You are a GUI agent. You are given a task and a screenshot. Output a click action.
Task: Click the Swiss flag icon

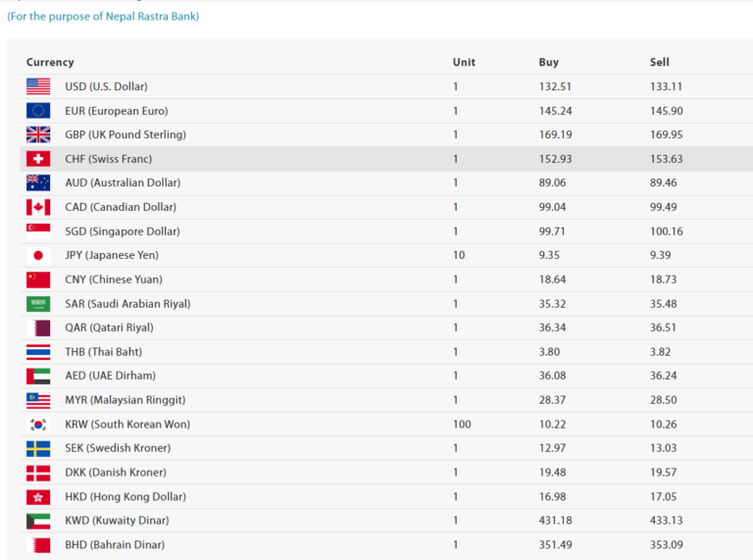click(38, 159)
